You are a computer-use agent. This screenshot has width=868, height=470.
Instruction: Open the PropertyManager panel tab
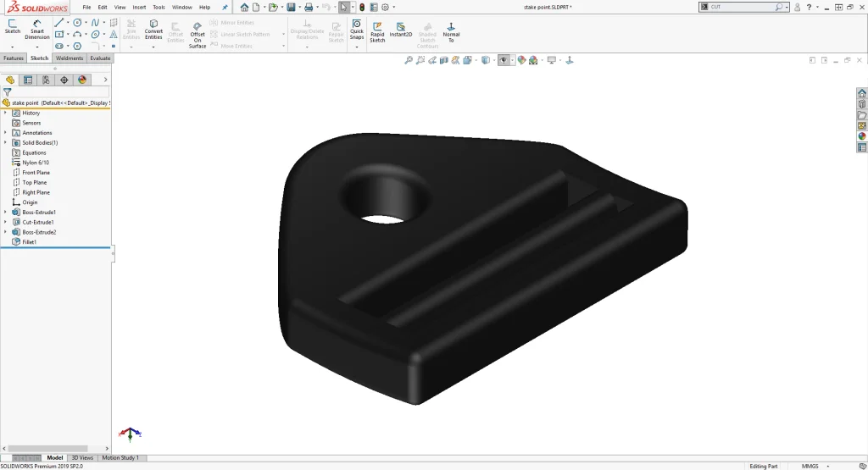click(28, 80)
